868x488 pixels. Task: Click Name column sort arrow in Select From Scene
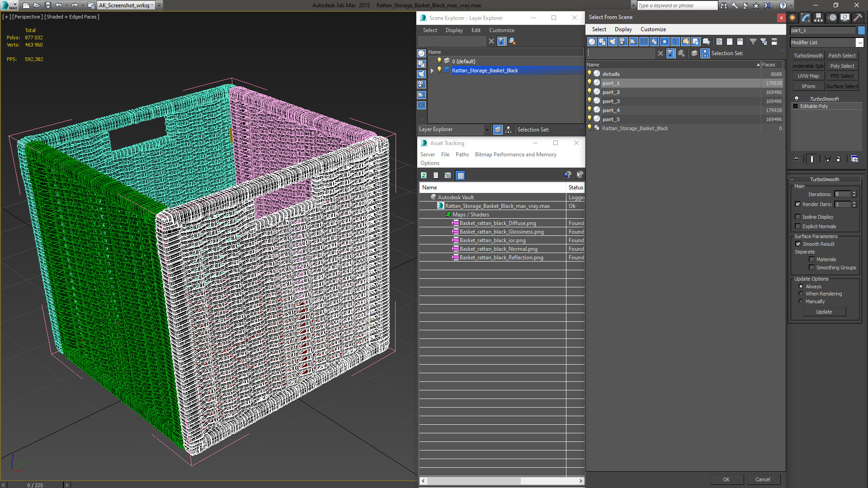point(758,65)
